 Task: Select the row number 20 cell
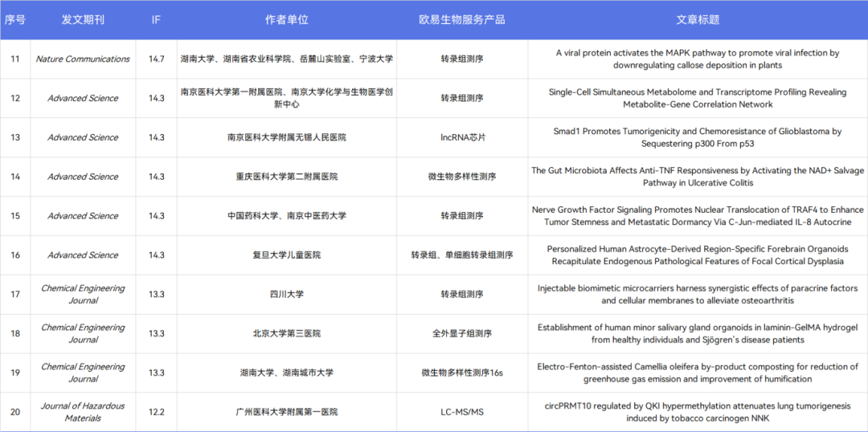(15, 412)
